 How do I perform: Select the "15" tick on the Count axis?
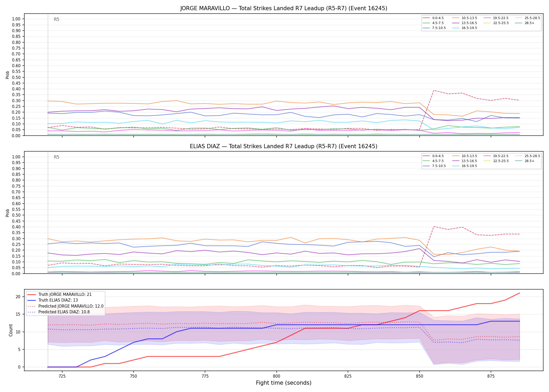(x=18, y=314)
